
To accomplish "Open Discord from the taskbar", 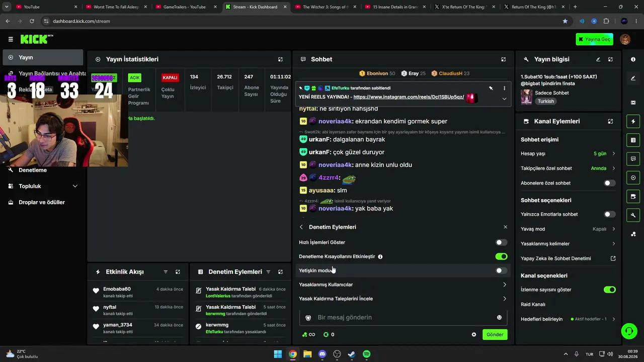I will pos(323,354).
